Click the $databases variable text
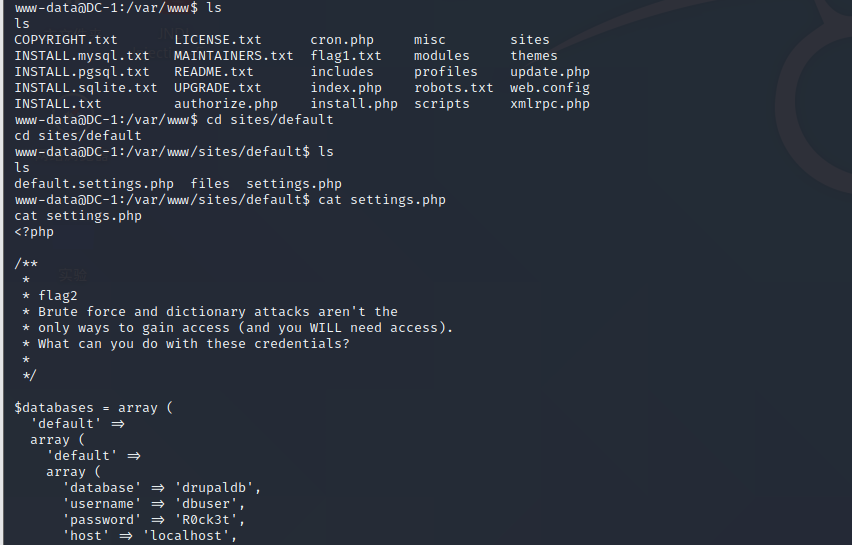852x545 pixels. click(53, 408)
